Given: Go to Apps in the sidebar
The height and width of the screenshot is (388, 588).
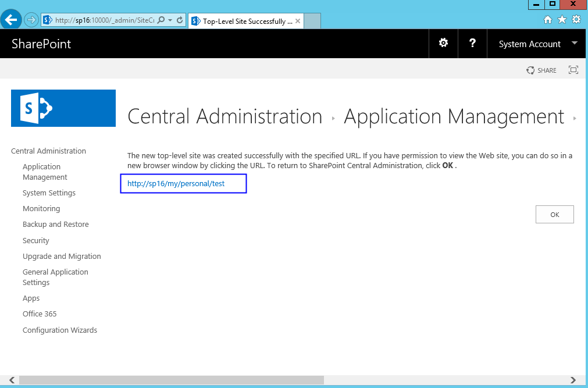Looking at the screenshot, I should coord(31,298).
